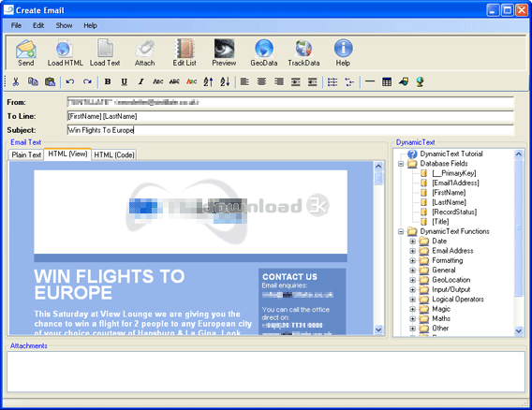Insert a table using the table icon
The image size is (532, 410).
point(387,81)
